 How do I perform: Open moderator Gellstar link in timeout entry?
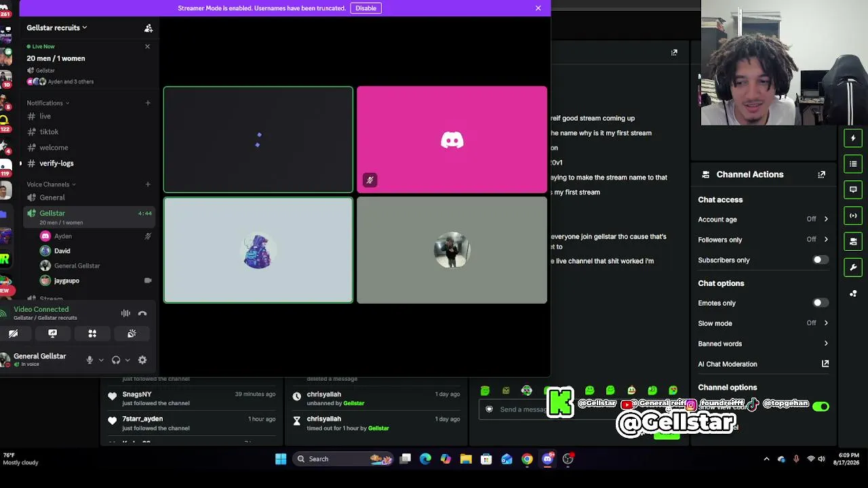378,428
